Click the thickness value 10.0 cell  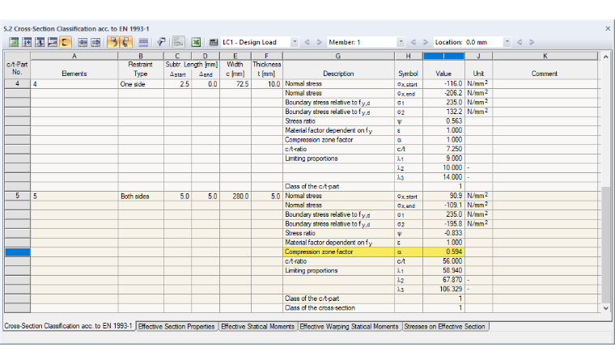[267, 84]
